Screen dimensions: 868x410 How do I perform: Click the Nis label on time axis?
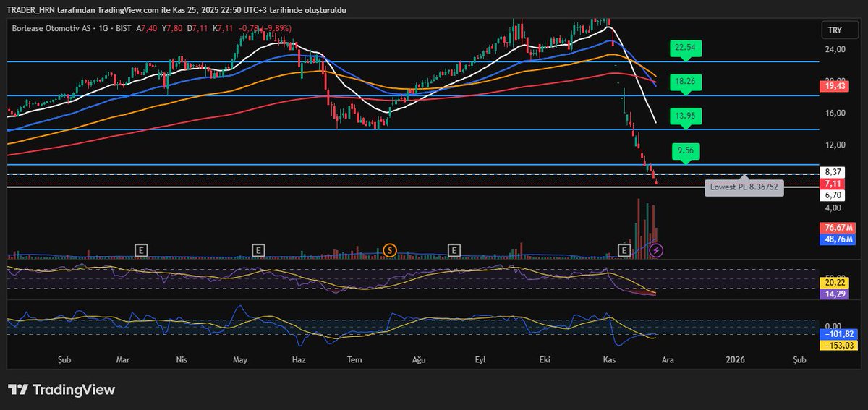[x=182, y=359]
